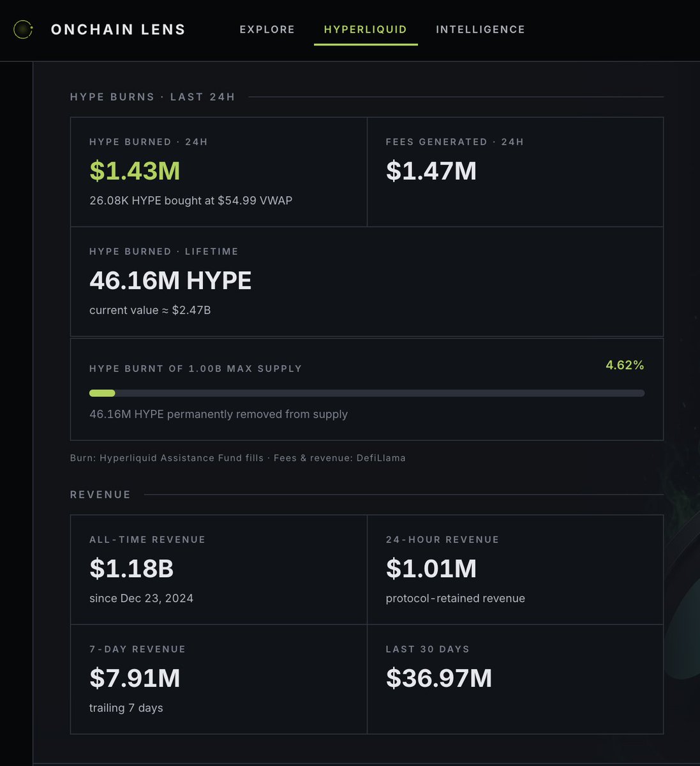Click the $1.43M HYPE burned value

tap(135, 171)
